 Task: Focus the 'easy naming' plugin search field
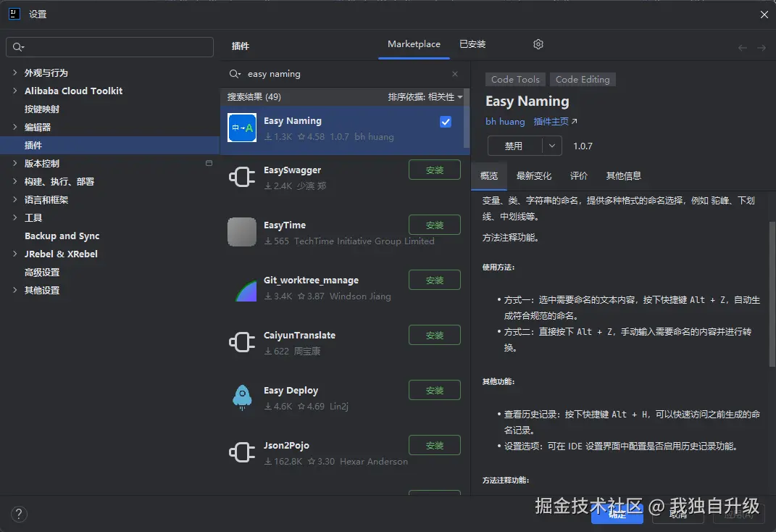pos(344,74)
